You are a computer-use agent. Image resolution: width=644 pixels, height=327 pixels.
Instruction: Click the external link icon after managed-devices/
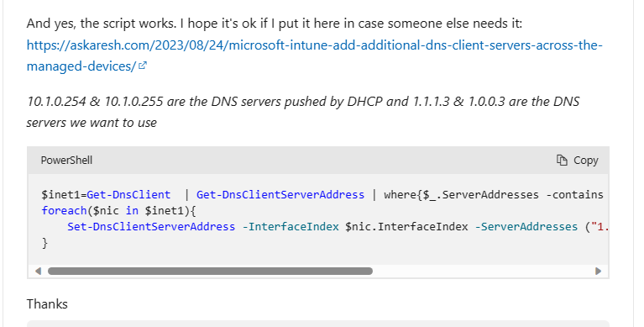[143, 66]
